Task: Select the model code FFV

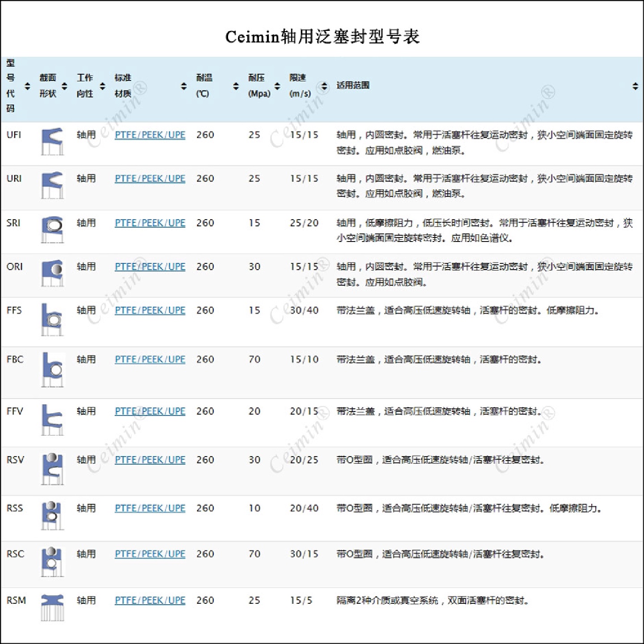Action: click(15, 411)
